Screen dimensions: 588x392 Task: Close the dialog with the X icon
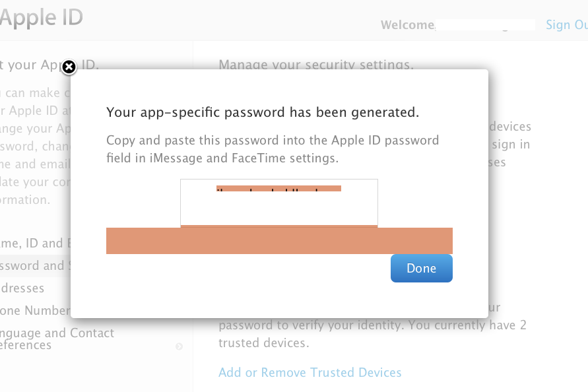69,67
